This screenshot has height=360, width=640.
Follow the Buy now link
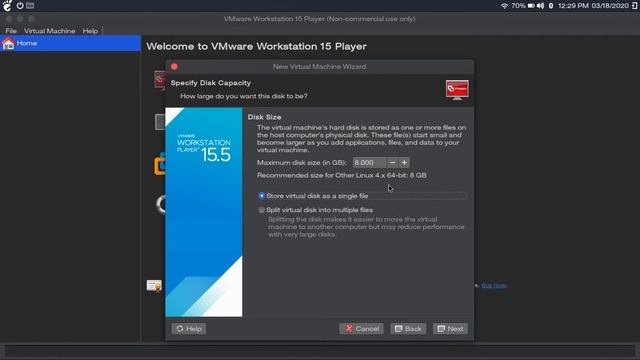click(493, 285)
